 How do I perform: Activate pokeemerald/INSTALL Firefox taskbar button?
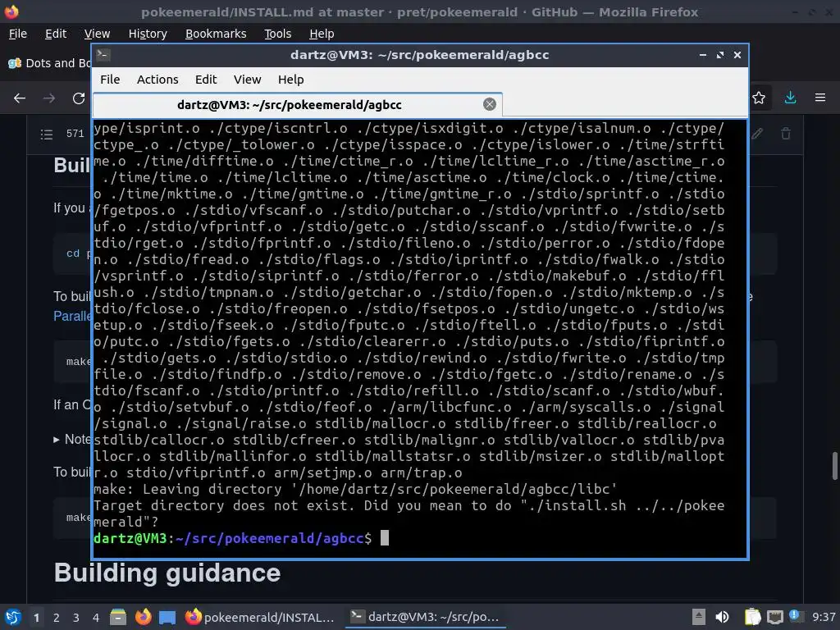coord(260,617)
